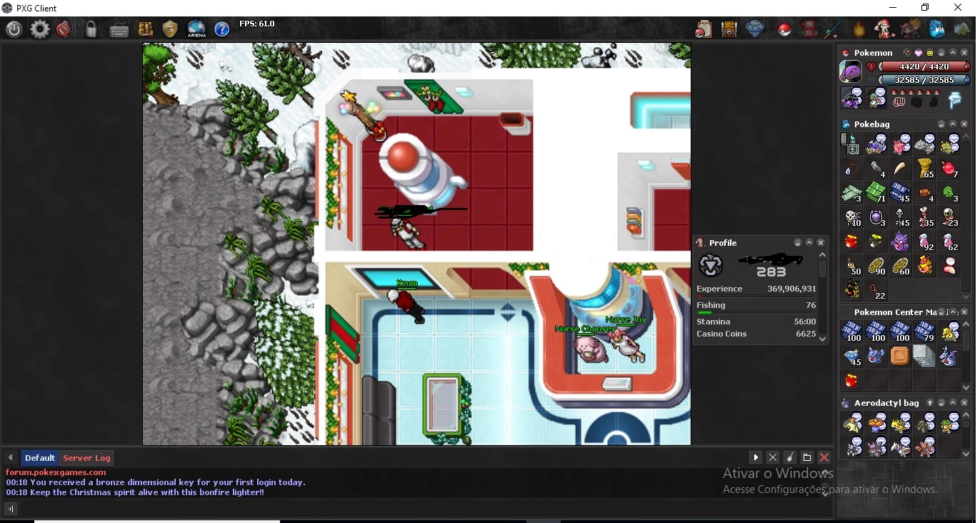The width and height of the screenshot is (980, 523).
Task: Open the Arena globe icon
Action: (196, 29)
